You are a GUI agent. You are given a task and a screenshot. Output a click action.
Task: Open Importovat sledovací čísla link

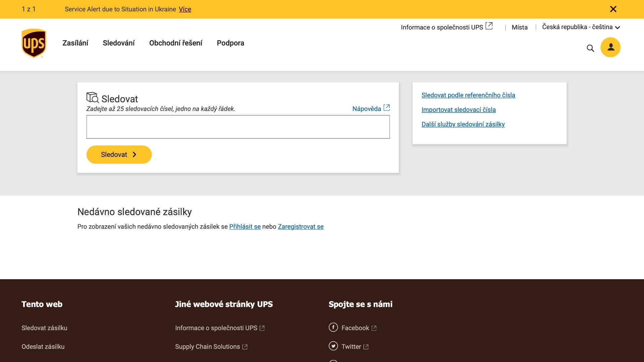(x=459, y=110)
